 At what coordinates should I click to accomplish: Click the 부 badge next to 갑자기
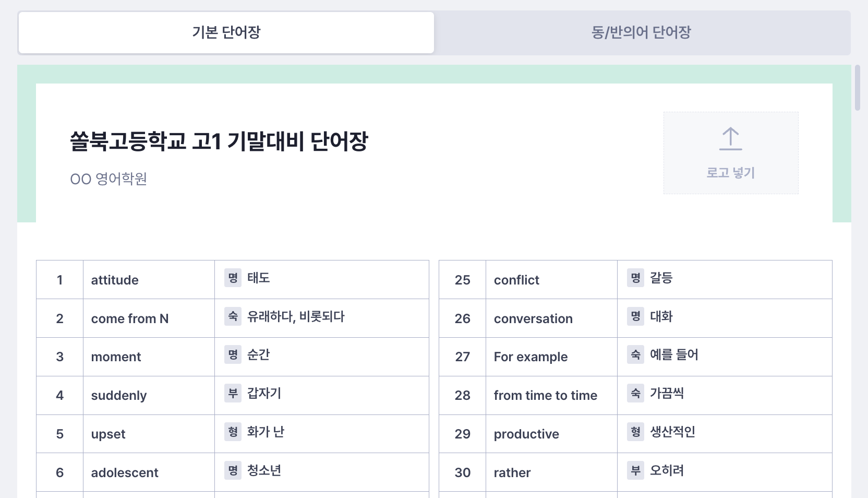point(233,393)
